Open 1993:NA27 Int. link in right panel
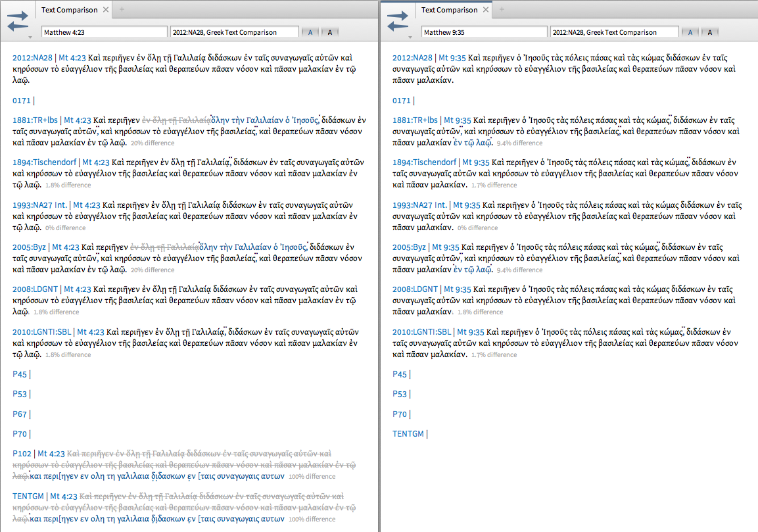Viewport: 758px width, 532px height. pyautogui.click(x=419, y=205)
